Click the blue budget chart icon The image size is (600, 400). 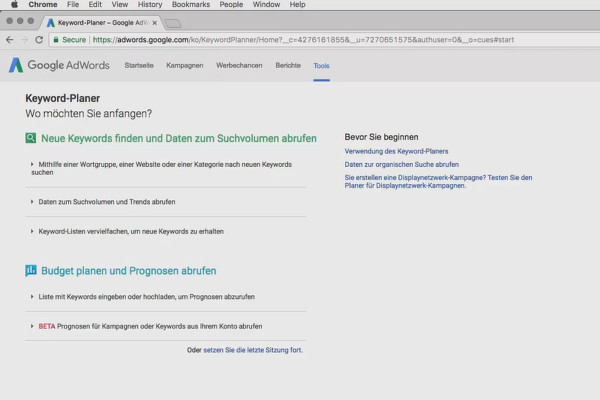(x=31, y=270)
